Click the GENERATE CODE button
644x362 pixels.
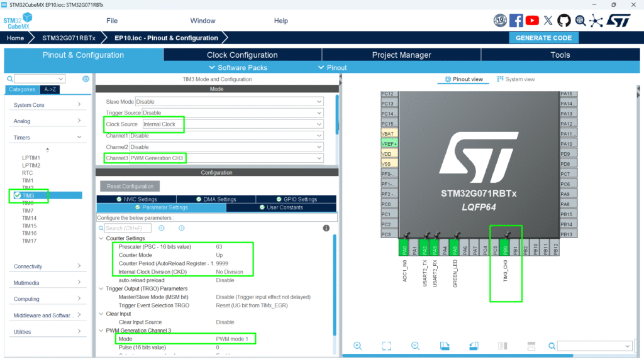pos(543,38)
